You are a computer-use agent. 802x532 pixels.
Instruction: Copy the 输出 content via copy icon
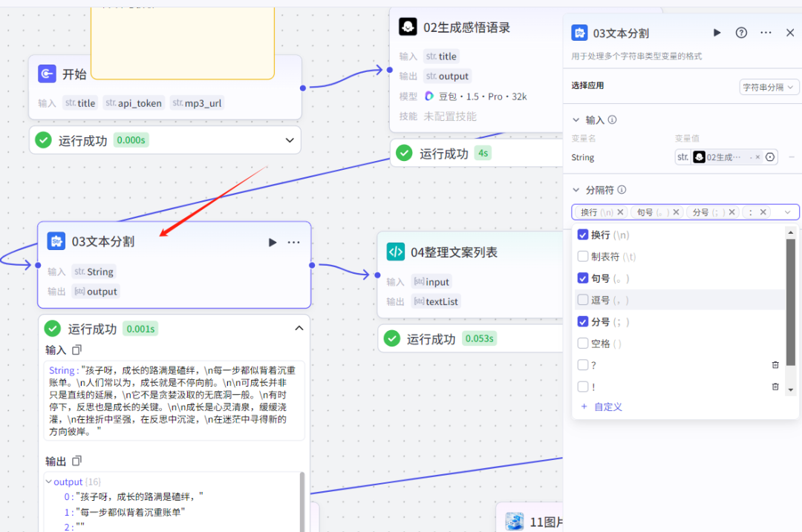click(x=78, y=461)
